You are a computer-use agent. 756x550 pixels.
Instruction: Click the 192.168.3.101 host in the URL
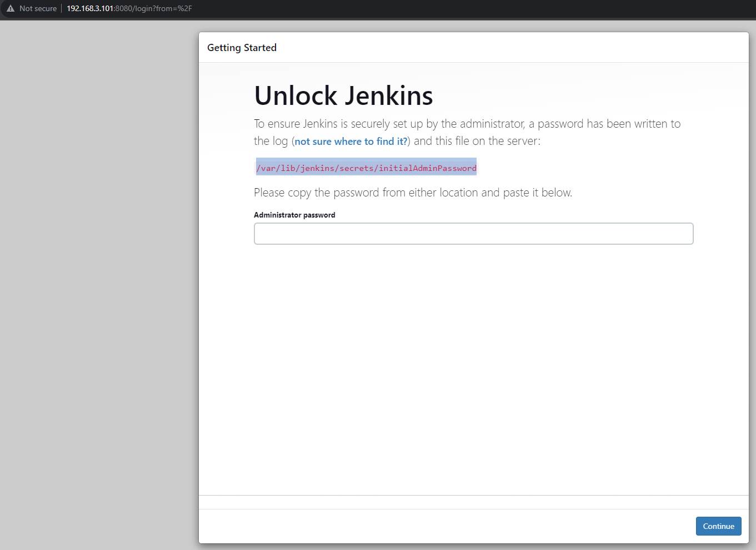point(90,8)
